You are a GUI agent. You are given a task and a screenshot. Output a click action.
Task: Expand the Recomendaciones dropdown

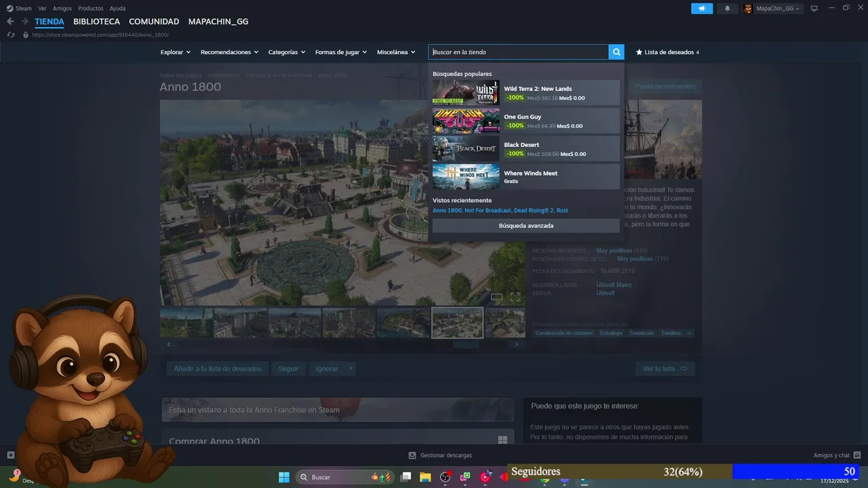[x=229, y=52]
